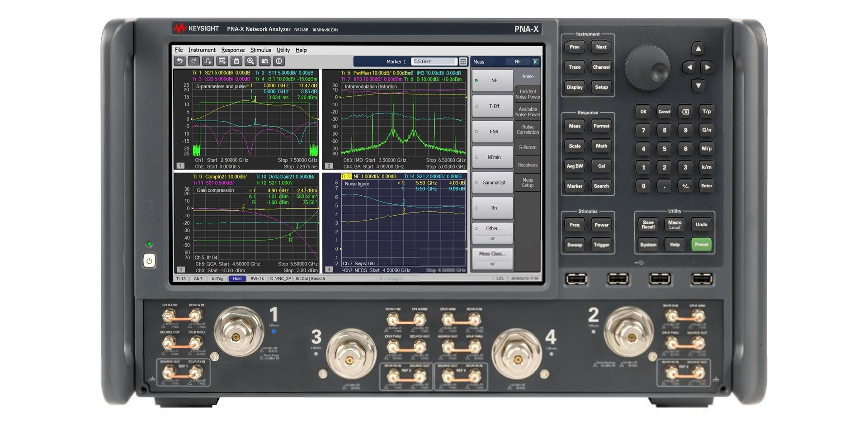
Task: Select the NF measurement radio softkey
Action: pos(493,80)
